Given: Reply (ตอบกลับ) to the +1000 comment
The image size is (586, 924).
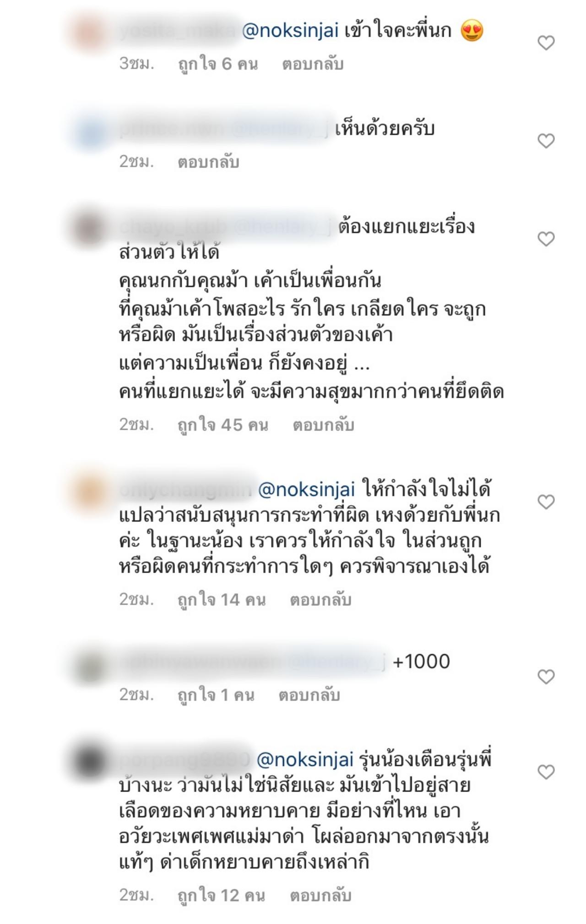Looking at the screenshot, I should (x=309, y=695).
